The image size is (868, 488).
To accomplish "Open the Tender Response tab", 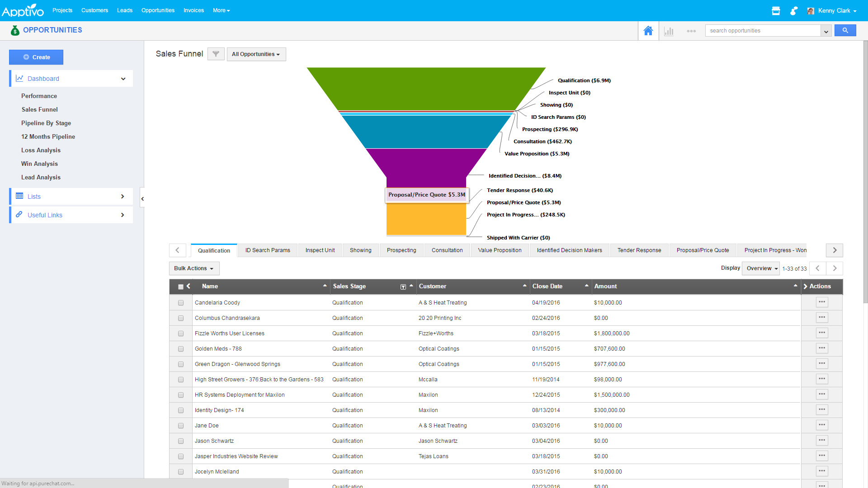I will (x=639, y=250).
